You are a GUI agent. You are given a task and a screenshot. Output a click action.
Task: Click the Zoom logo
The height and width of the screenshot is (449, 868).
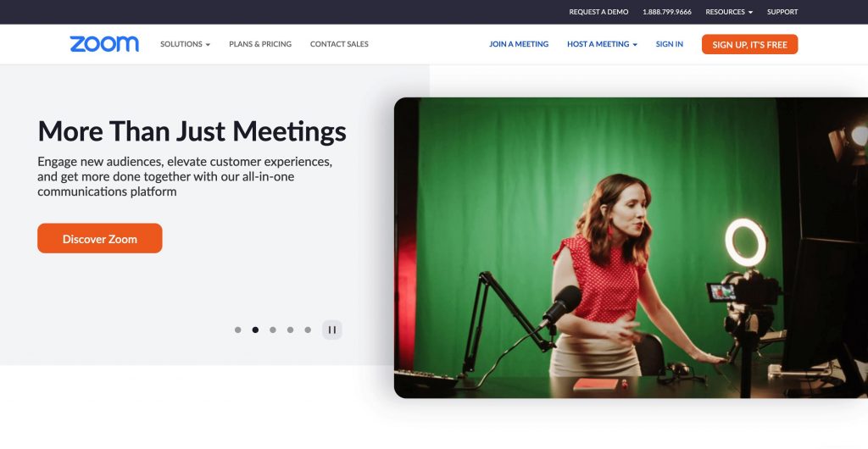click(x=104, y=44)
